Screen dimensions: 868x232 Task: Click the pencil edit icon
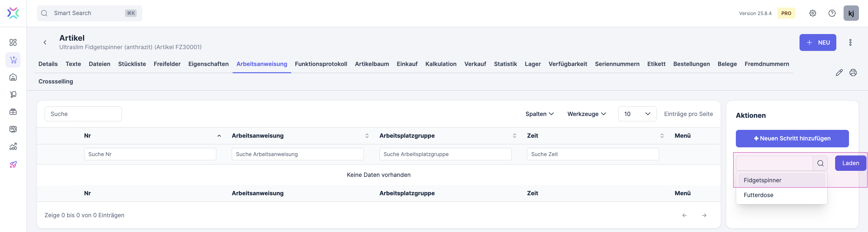click(x=839, y=73)
